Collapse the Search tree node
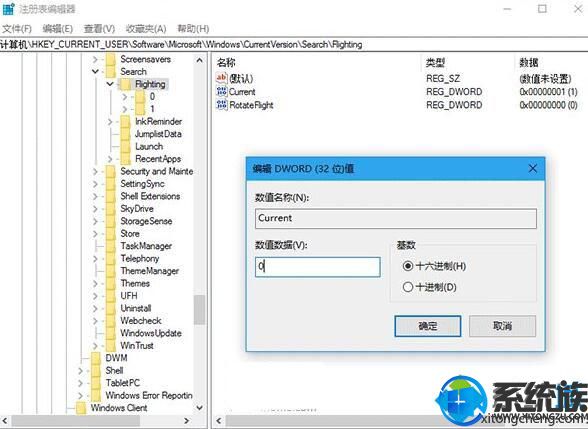 pos(95,71)
